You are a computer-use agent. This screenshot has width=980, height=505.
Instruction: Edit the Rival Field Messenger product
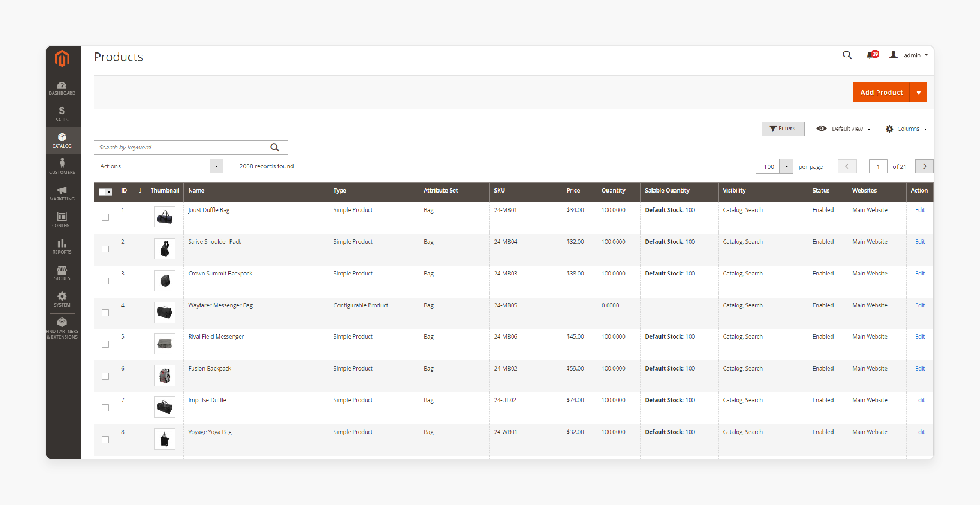[920, 337]
